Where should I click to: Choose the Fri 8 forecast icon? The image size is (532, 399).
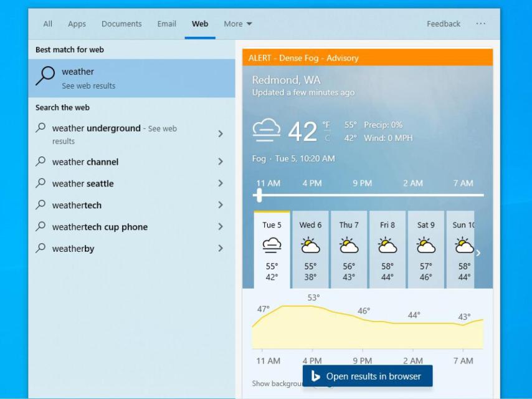pos(387,245)
